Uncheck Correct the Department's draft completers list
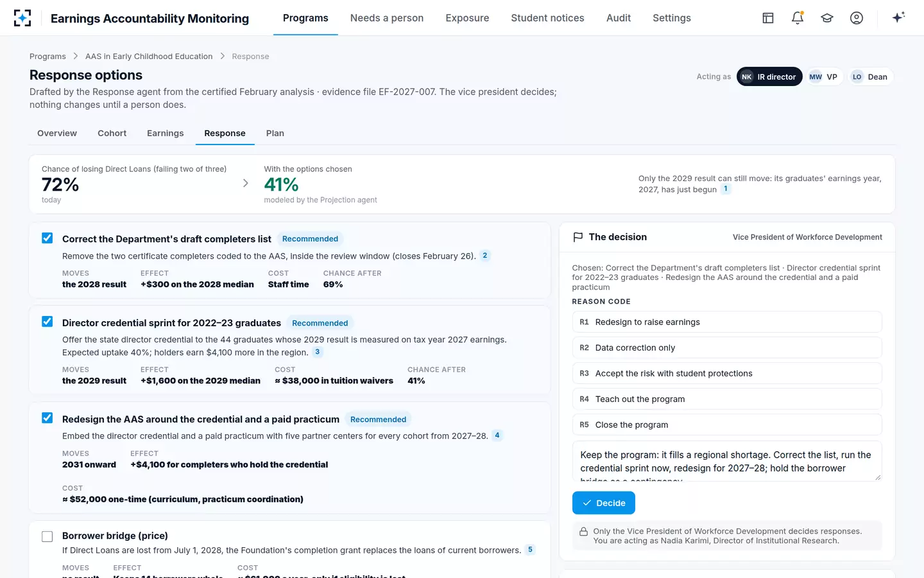Viewport: 924px width, 578px height. click(x=47, y=238)
